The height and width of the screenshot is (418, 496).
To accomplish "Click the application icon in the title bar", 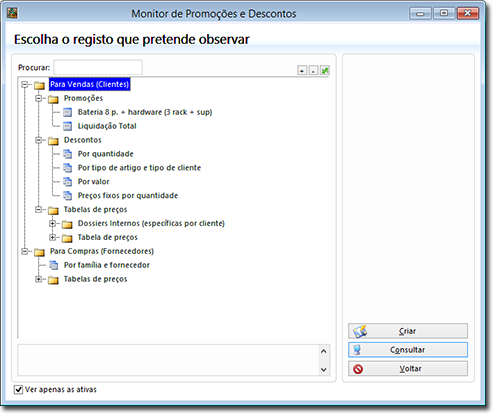I will point(12,13).
